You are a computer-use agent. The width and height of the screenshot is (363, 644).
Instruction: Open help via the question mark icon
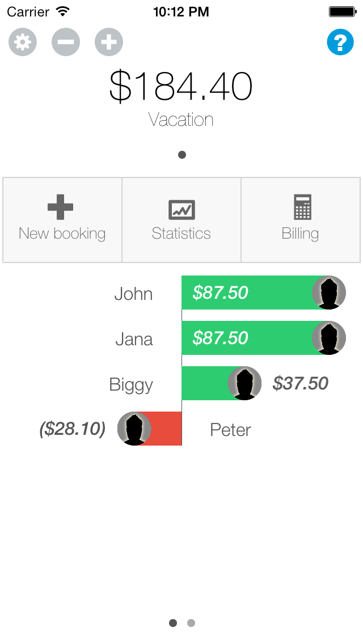coord(340,43)
